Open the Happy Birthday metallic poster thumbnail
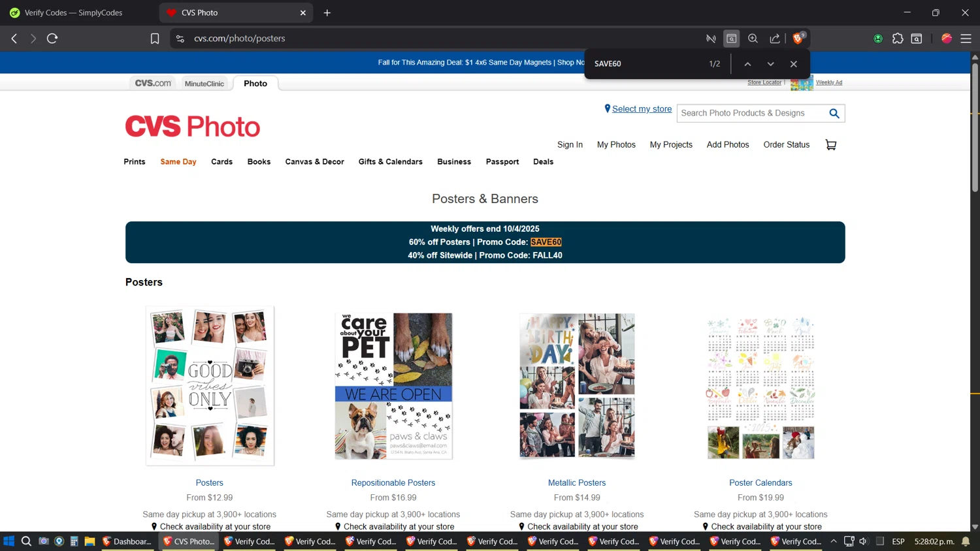 pyautogui.click(x=577, y=386)
